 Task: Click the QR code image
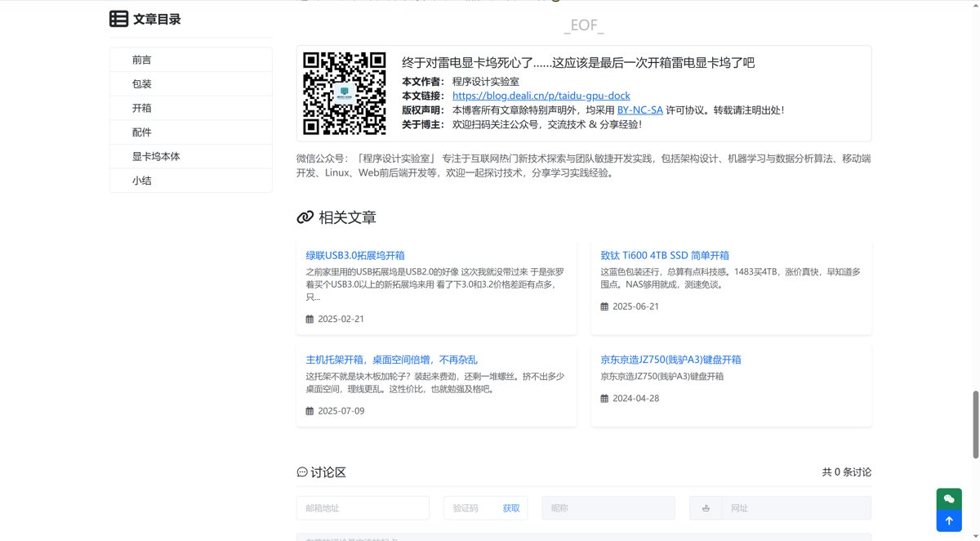344,93
